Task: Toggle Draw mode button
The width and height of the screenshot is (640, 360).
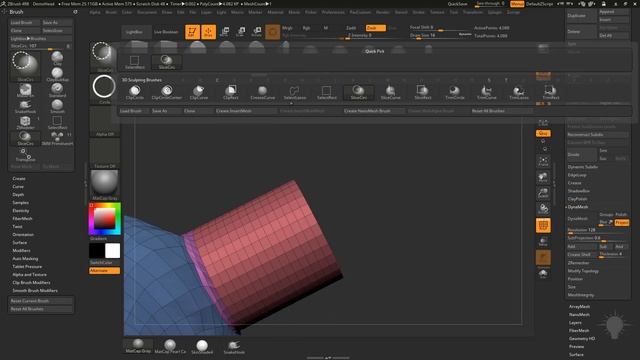Action: [208, 32]
